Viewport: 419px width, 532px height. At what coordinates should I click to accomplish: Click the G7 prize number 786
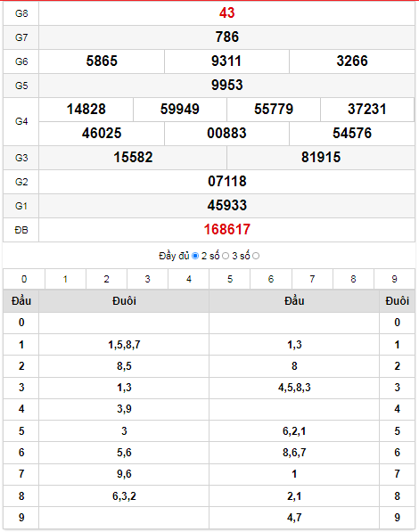point(226,37)
